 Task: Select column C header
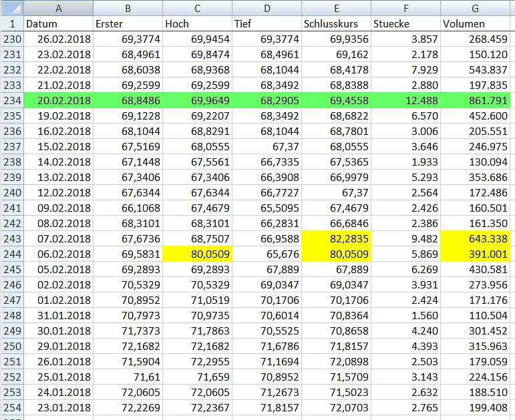coord(198,8)
